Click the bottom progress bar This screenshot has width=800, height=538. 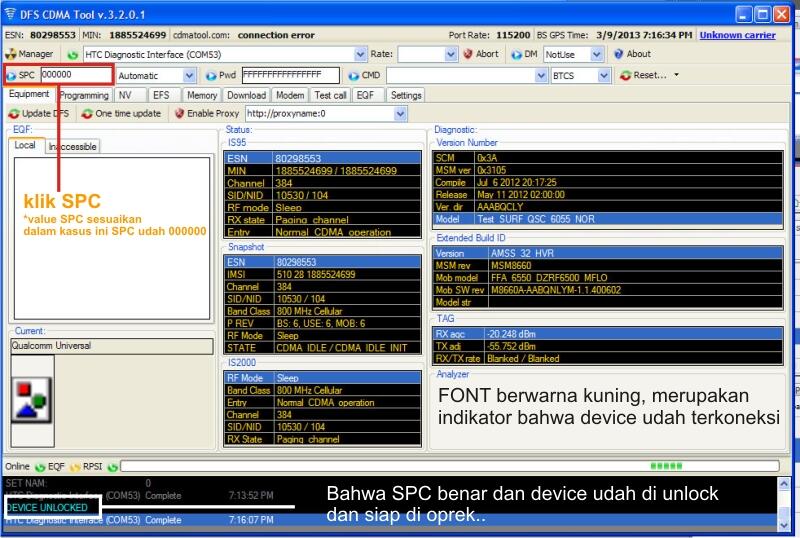(x=450, y=466)
